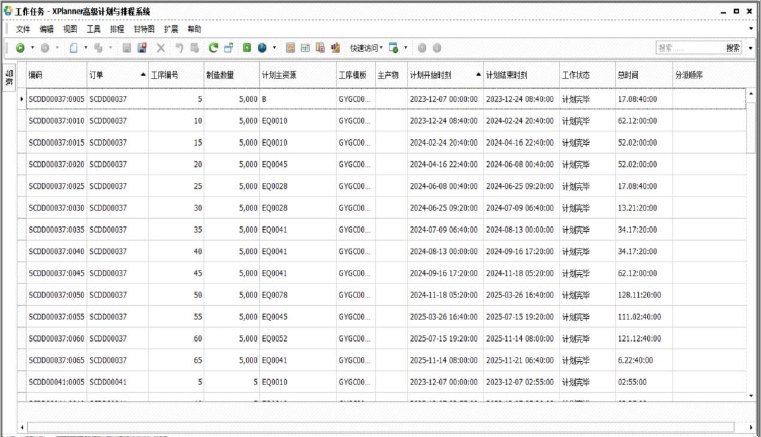This screenshot has width=761, height=437.
Task: Click the orange framed picture icon
Action: (x=290, y=48)
